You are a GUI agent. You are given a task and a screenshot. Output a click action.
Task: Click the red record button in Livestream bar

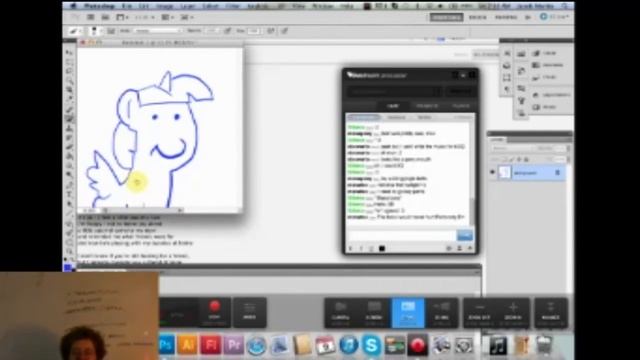tap(214, 313)
